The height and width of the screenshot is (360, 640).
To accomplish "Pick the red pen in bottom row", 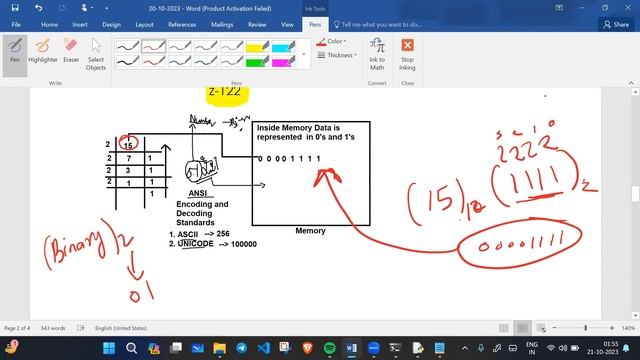I will pyautogui.click(x=154, y=61).
